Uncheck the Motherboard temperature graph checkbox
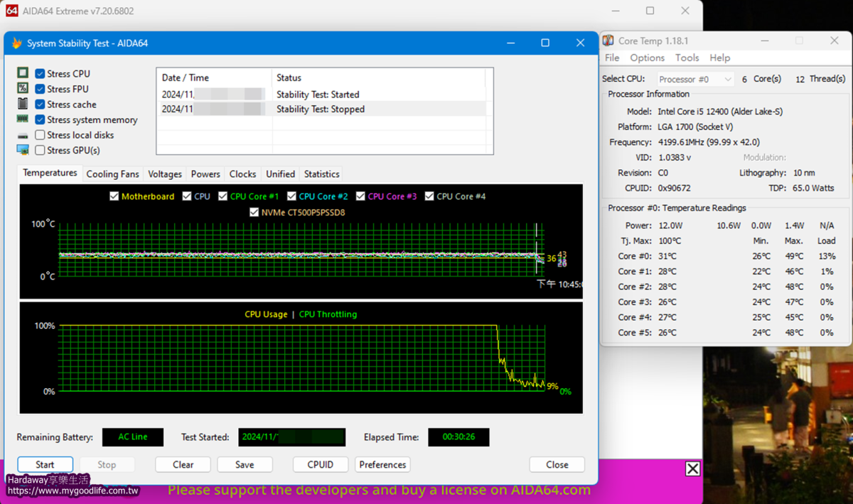The image size is (853, 504). point(114,196)
